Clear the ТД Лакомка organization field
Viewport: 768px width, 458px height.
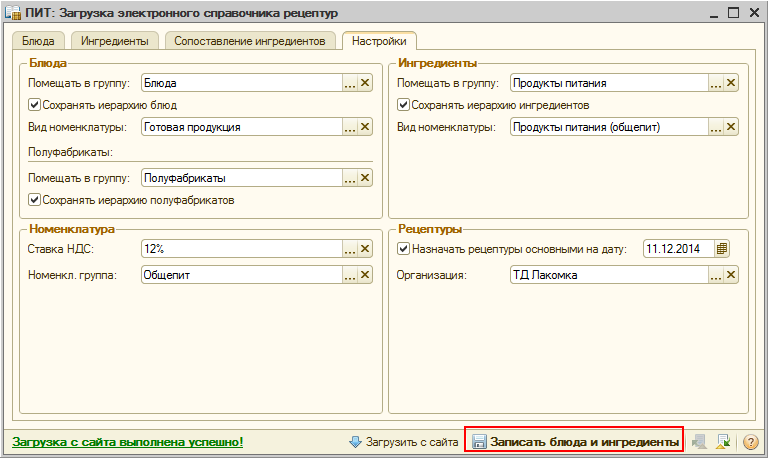[731, 275]
